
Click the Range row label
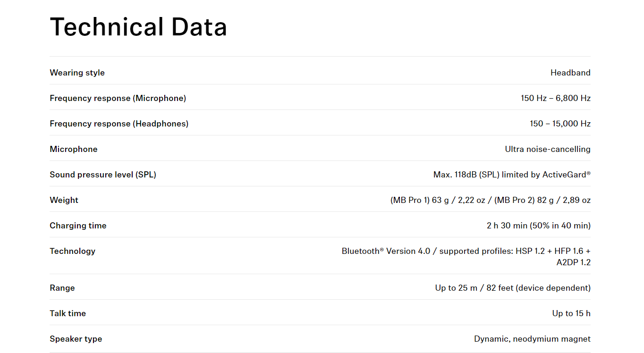(x=62, y=288)
